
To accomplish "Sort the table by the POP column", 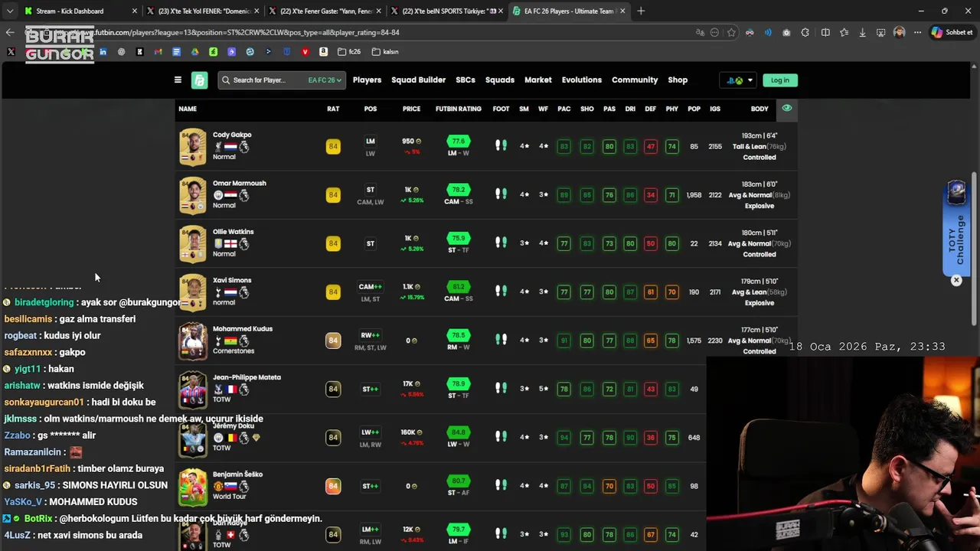I will [x=694, y=109].
